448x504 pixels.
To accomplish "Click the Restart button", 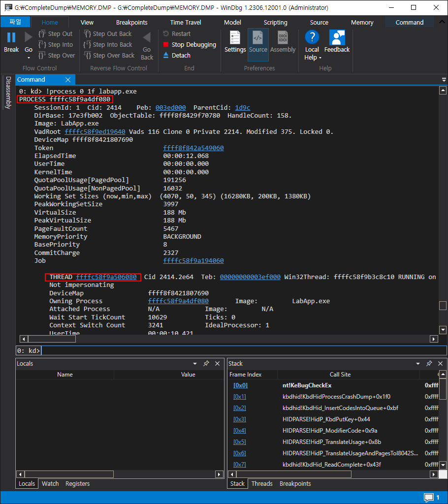I will click(x=177, y=34).
